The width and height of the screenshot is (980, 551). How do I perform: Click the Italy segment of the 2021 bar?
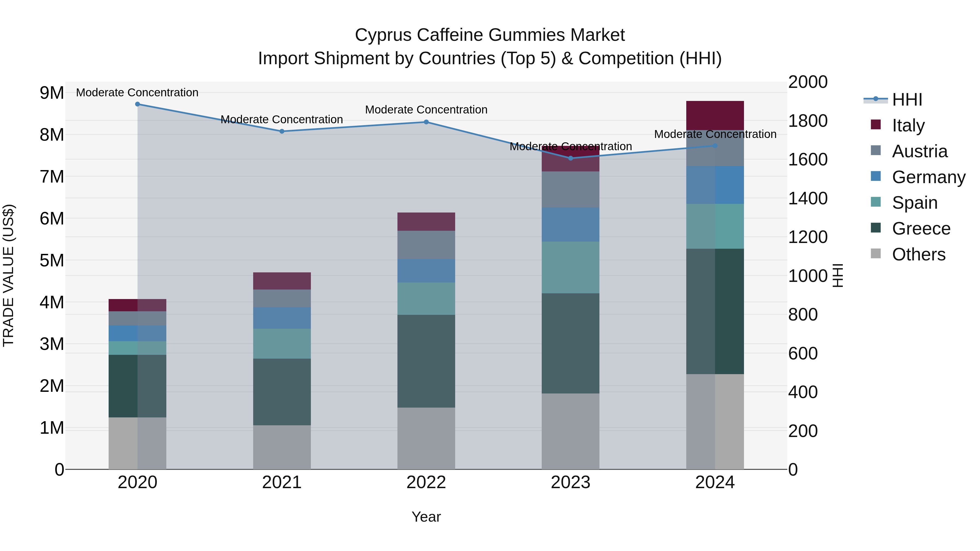coord(282,281)
